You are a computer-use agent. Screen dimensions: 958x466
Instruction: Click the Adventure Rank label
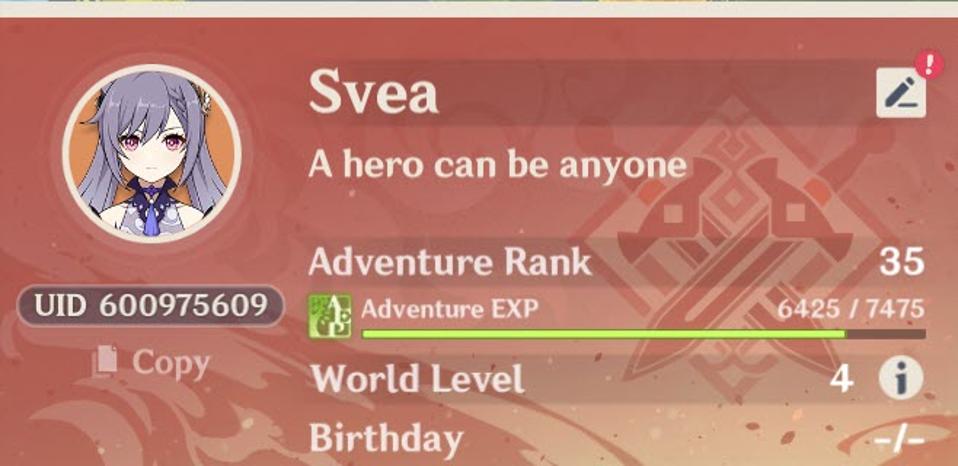tap(450, 262)
